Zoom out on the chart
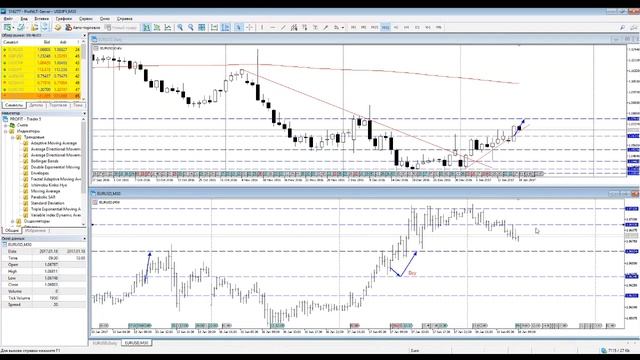640x360 pixels. 191,27
